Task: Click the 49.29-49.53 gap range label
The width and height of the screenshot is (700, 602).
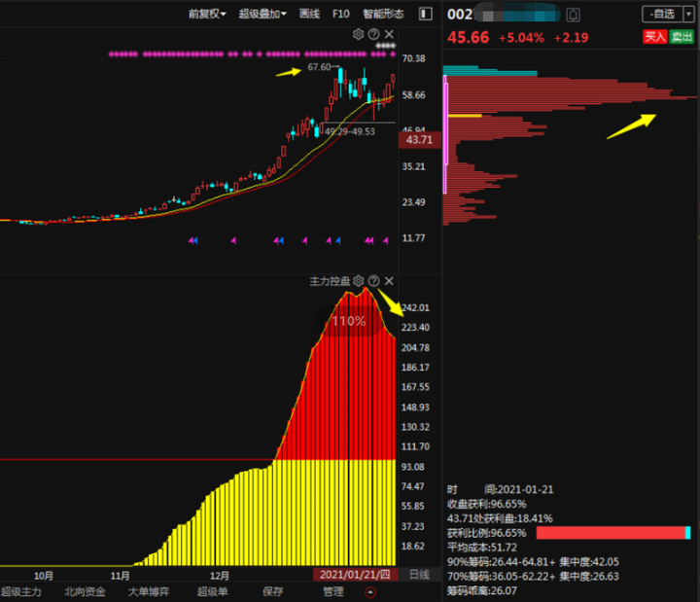Action: tap(350, 131)
